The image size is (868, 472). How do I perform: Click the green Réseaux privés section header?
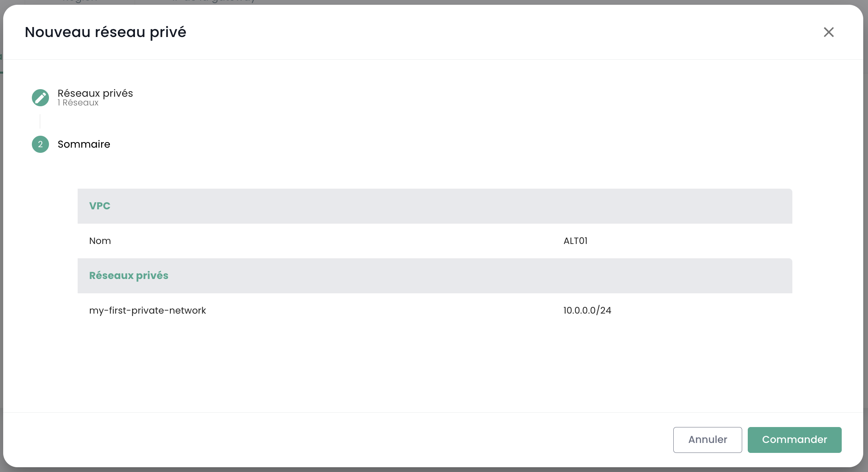pos(129,275)
